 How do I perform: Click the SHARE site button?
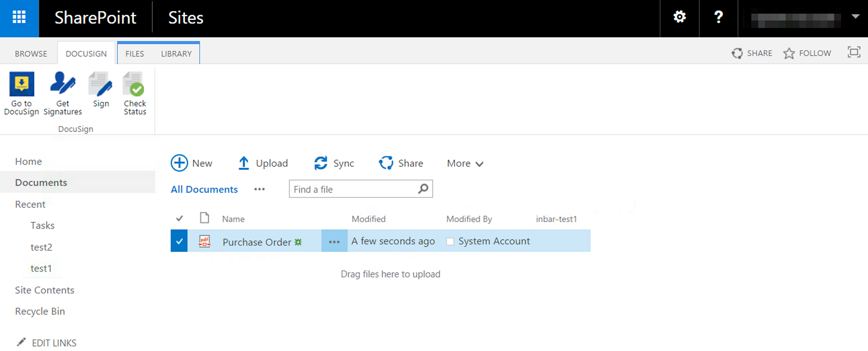pos(752,53)
